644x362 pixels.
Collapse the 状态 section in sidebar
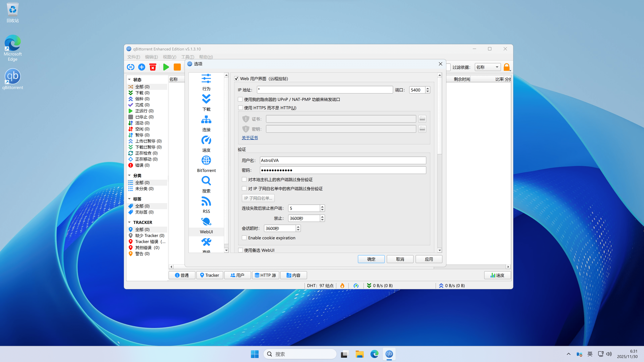point(129,79)
